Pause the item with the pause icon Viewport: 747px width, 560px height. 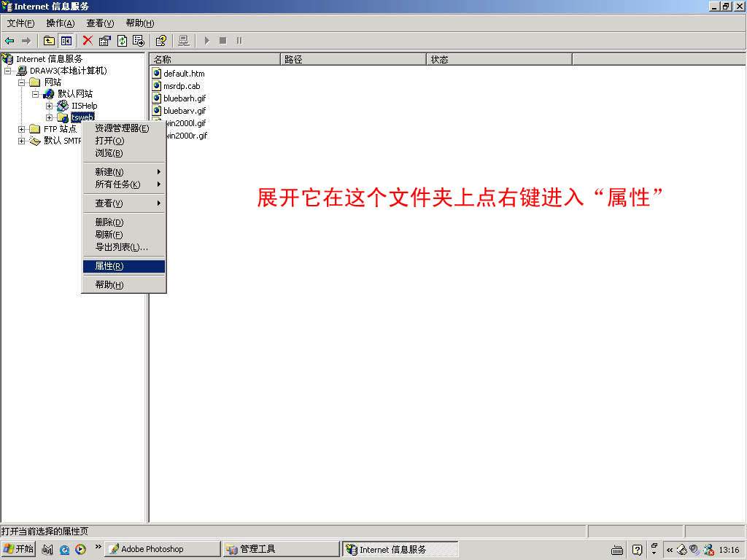click(239, 41)
